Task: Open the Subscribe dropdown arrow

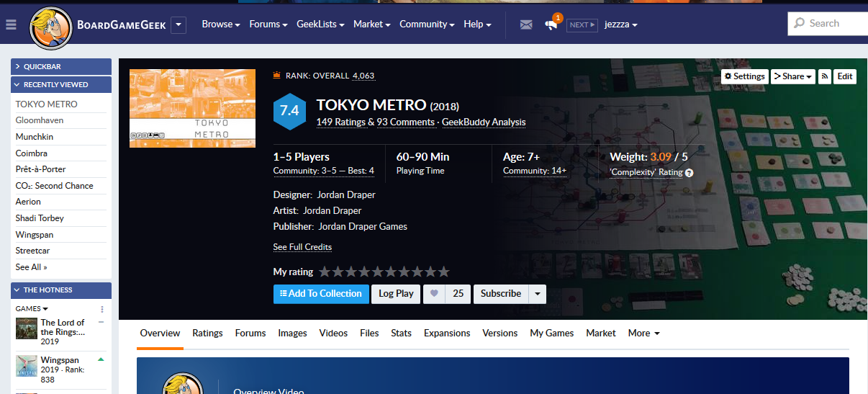Action: [x=538, y=294]
